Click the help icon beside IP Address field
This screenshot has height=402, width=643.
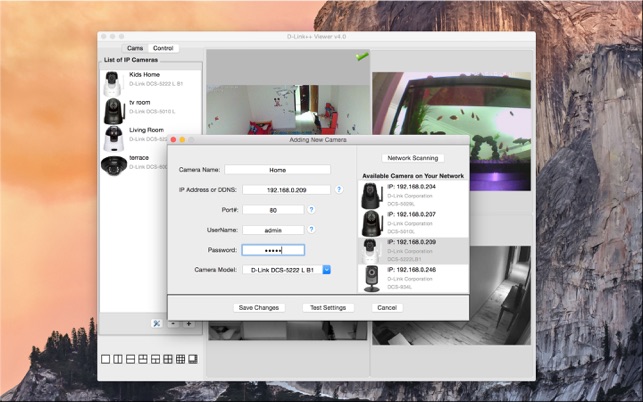pos(339,189)
